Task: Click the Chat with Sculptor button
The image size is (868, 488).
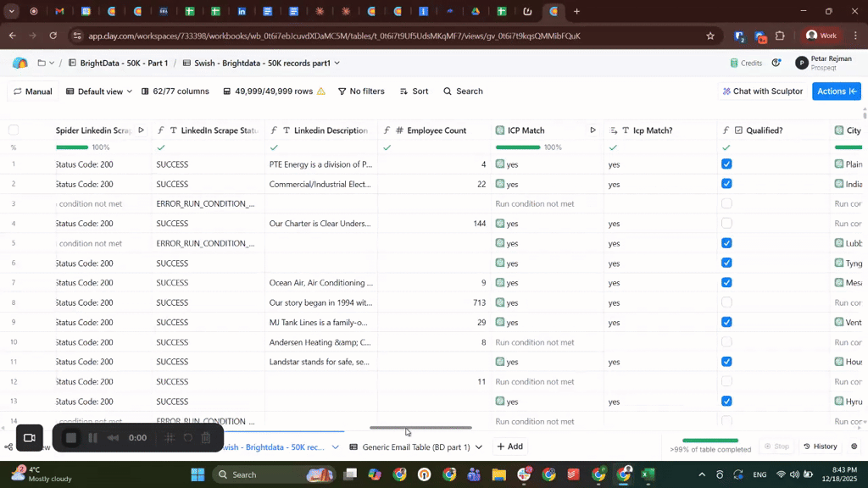Action: pos(760,91)
